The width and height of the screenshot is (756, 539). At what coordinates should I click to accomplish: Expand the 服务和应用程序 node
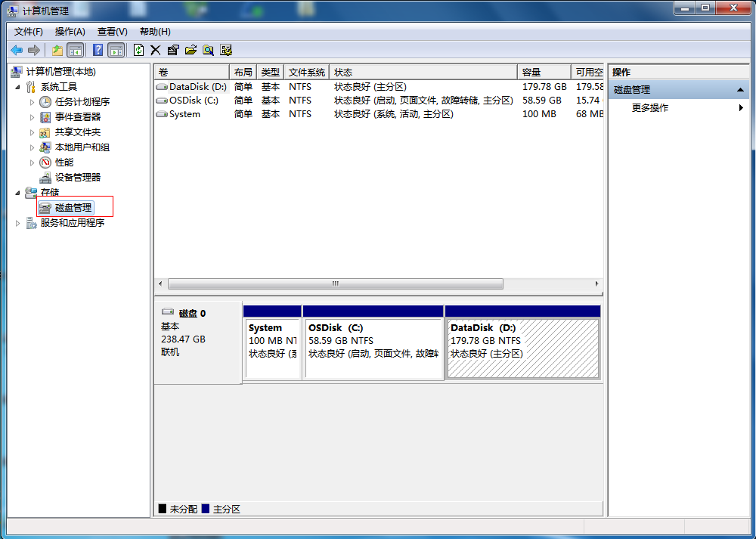(18, 223)
